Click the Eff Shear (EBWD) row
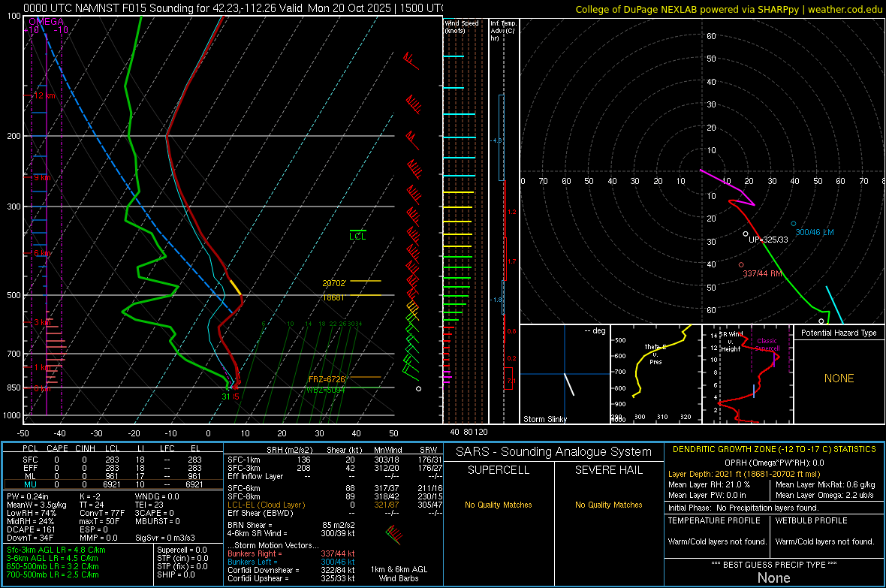Viewport: 886px width, 588px height. (x=335, y=513)
